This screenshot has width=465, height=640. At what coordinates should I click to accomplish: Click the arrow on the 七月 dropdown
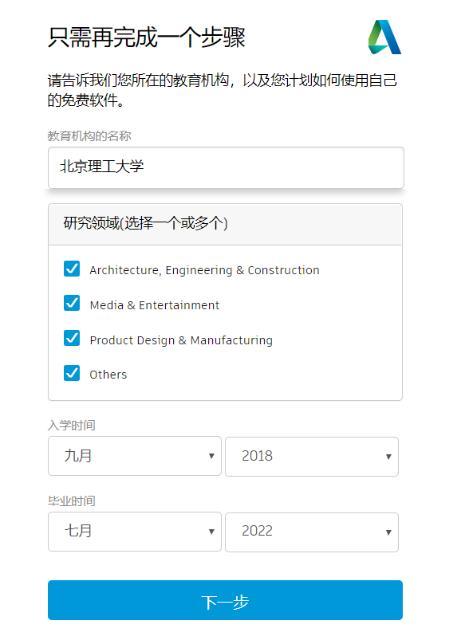pos(211,531)
